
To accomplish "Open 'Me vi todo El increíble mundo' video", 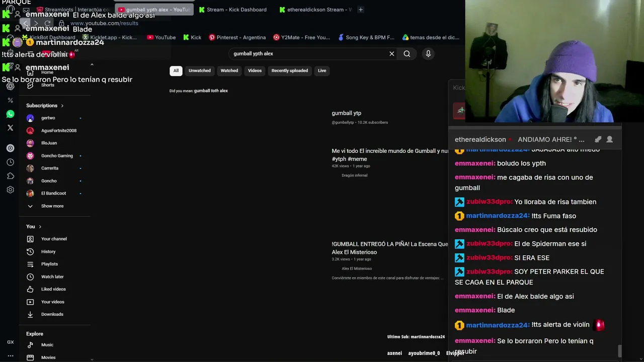I will (x=390, y=155).
